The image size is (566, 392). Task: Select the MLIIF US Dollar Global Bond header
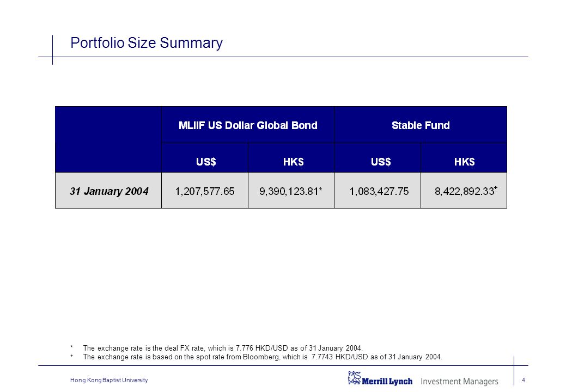(x=248, y=125)
